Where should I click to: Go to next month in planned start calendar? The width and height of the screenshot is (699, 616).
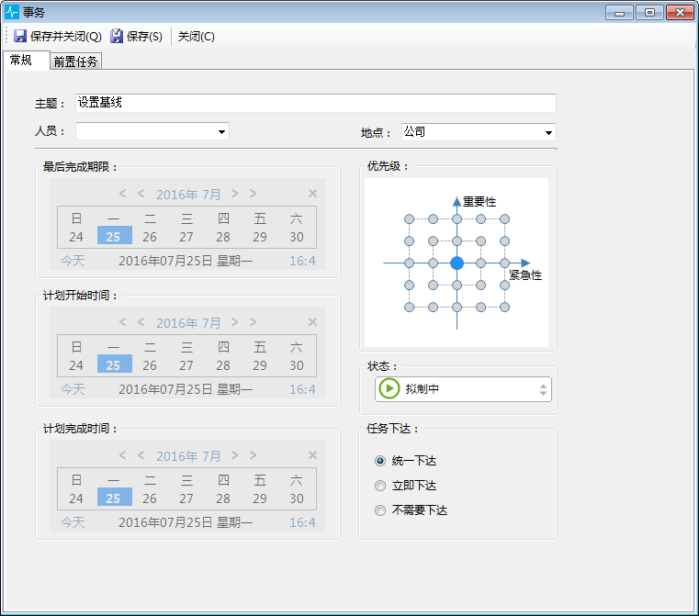[x=235, y=323]
